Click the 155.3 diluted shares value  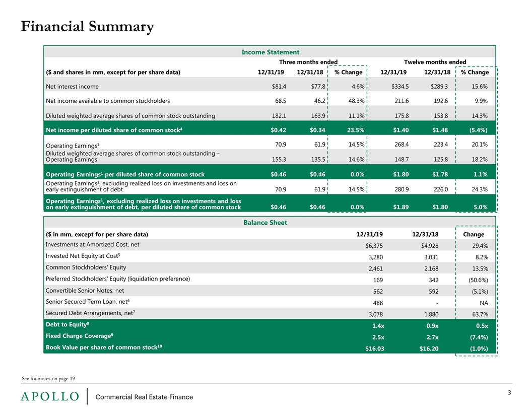279,159
